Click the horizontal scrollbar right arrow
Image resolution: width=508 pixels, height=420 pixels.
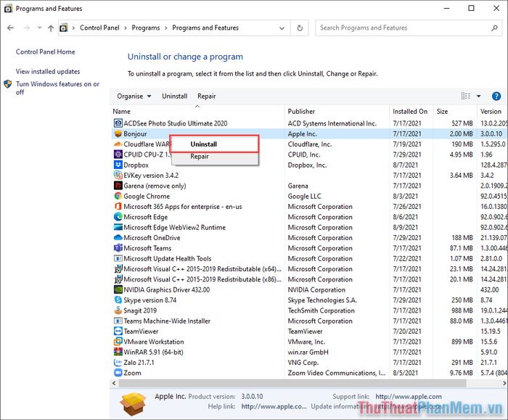[504, 383]
